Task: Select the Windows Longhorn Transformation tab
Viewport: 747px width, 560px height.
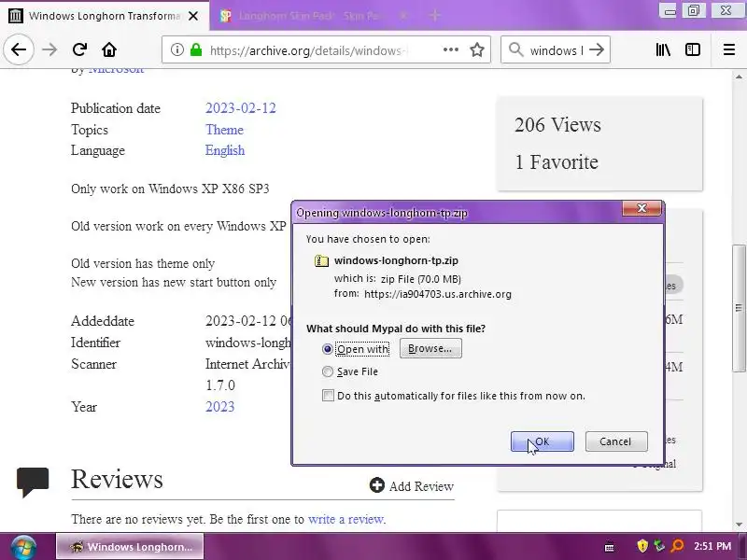Action: (x=104, y=16)
